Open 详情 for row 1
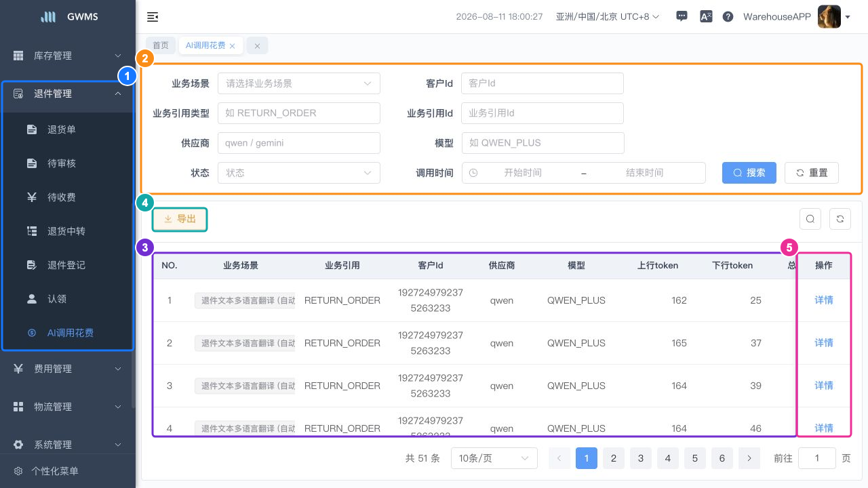The width and height of the screenshot is (868, 488). (x=824, y=300)
